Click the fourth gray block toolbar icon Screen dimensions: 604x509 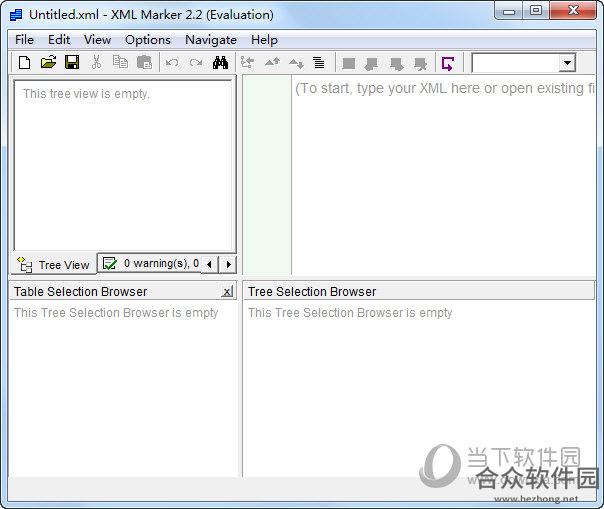point(420,64)
